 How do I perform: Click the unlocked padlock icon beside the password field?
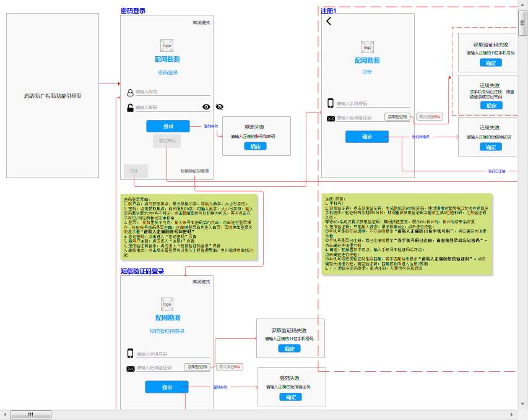(x=130, y=108)
